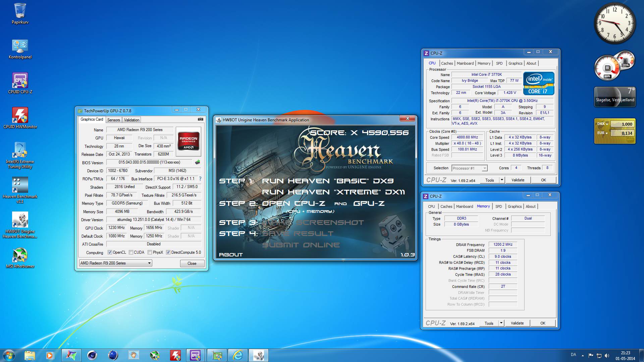Launch CPUID CPU-Z from the desktop
Screen dimensions: 644x362
click(x=20, y=83)
